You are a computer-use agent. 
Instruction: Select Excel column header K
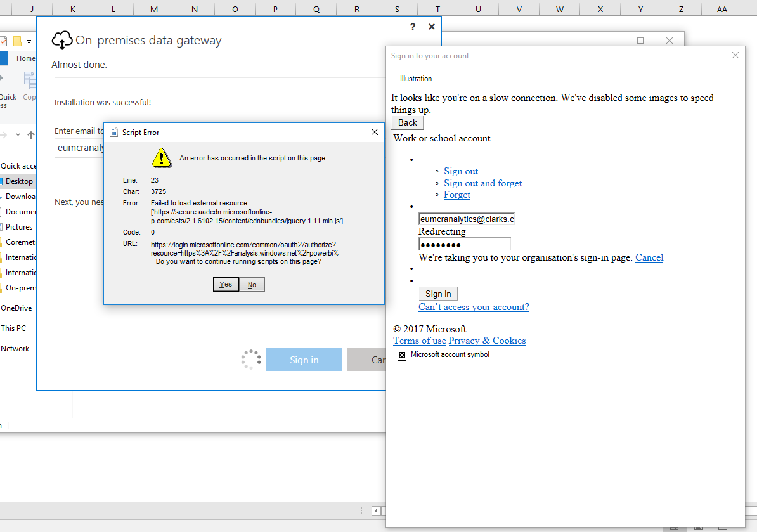pyautogui.click(x=72, y=9)
